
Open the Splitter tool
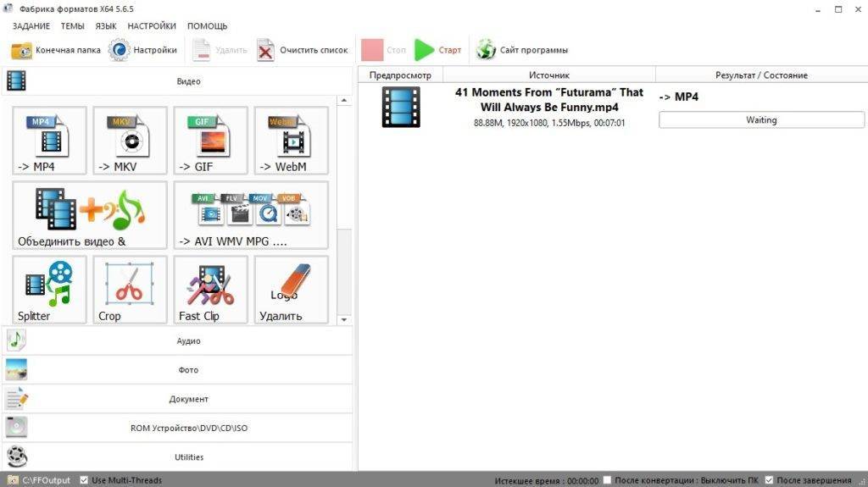point(49,290)
